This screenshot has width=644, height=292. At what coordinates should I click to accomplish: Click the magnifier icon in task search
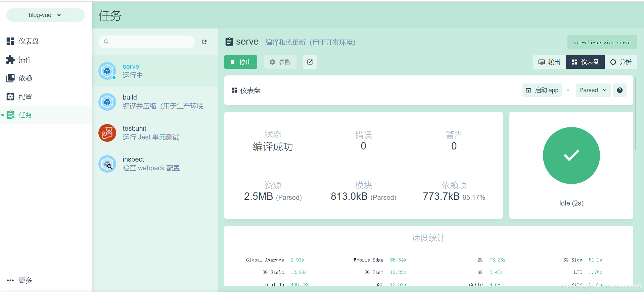(x=106, y=42)
